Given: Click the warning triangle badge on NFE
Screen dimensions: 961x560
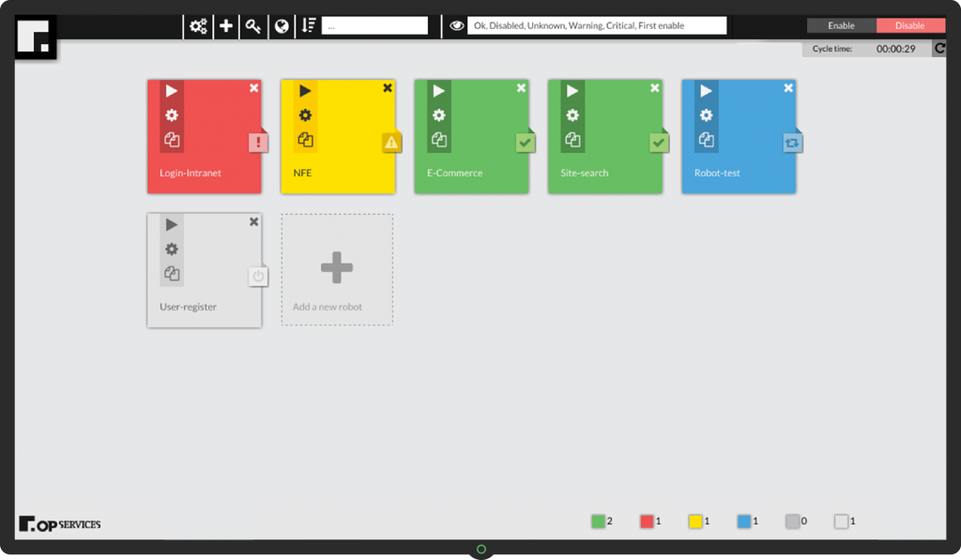Looking at the screenshot, I should coord(391,143).
